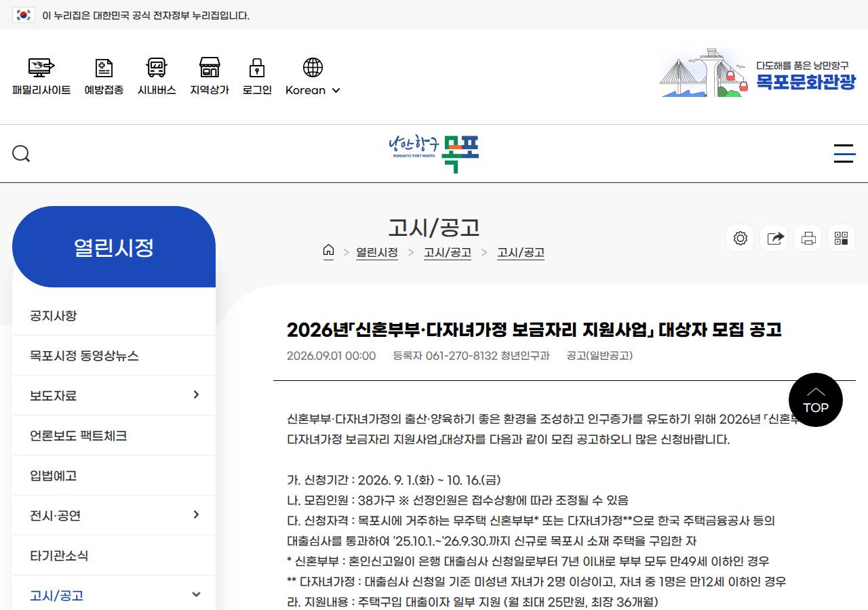Select 언론보도 팩트체크 sidebar item

(114, 436)
